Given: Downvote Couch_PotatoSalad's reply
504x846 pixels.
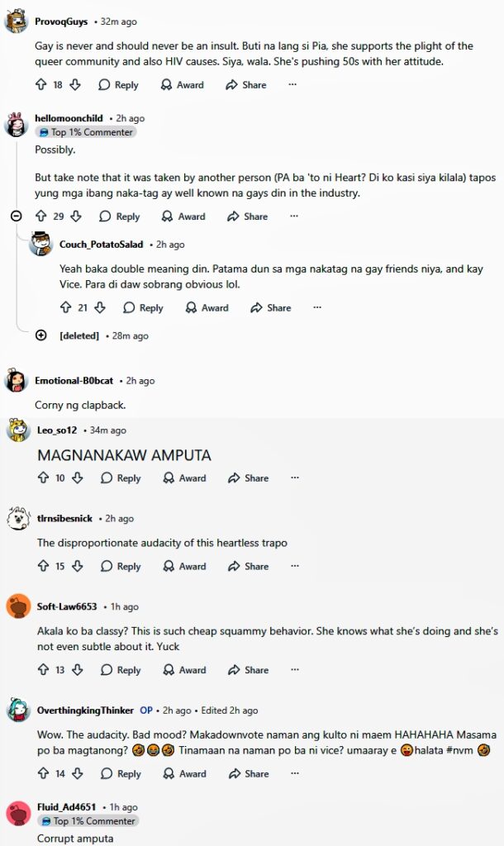Looking at the screenshot, I should (x=100, y=307).
